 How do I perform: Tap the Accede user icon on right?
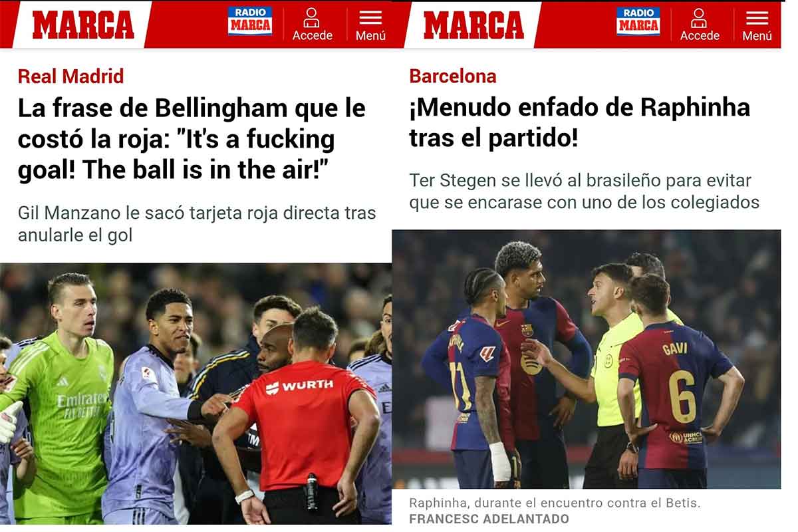pos(700,17)
